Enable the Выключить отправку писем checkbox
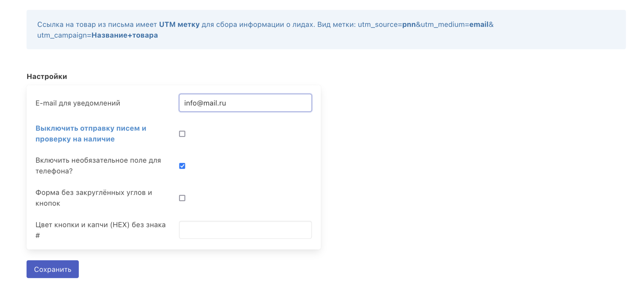 182,134
